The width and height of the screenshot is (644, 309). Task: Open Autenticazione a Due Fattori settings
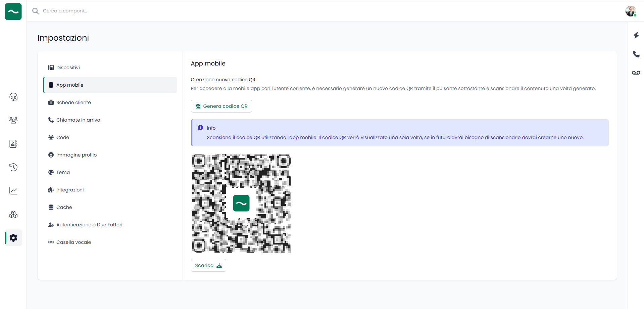point(89,225)
